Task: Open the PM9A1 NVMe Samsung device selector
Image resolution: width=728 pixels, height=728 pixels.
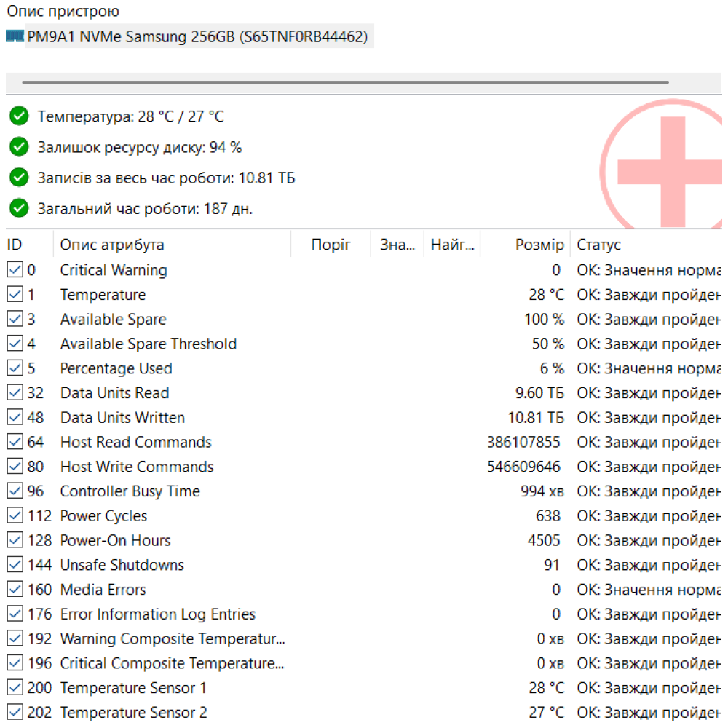Action: click(197, 37)
